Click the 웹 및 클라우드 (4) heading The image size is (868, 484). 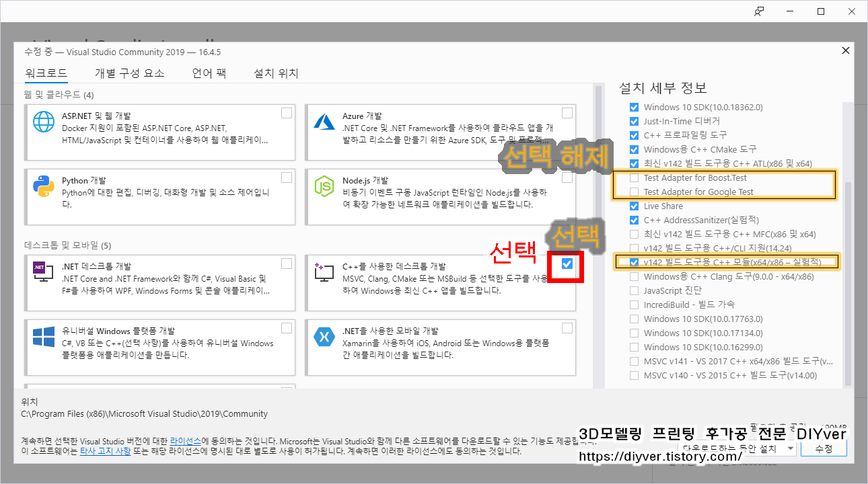(58, 94)
